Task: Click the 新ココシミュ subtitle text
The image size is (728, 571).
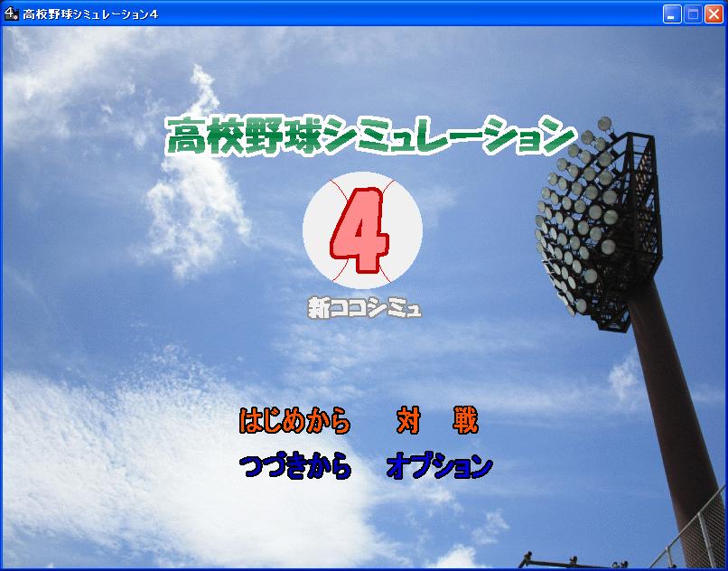Action: coord(365,308)
